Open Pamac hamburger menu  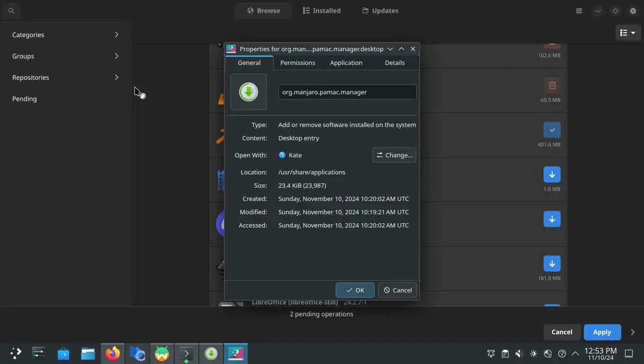(579, 10)
